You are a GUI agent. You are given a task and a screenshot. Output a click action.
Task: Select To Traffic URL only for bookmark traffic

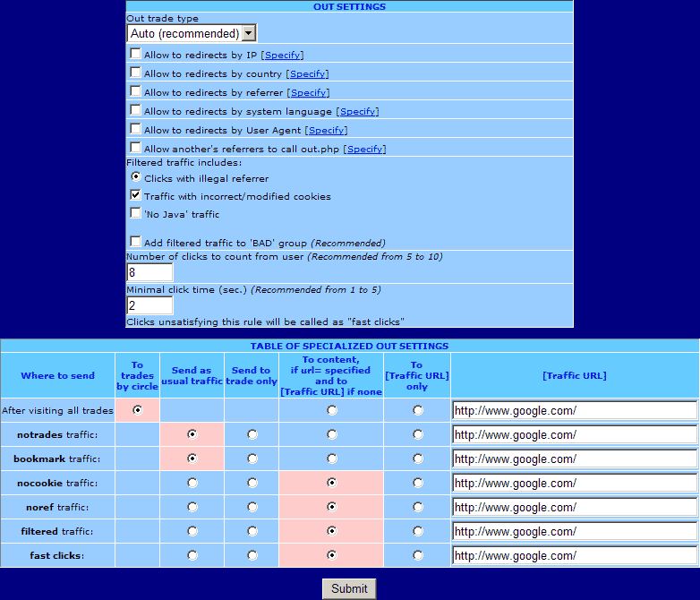click(418, 459)
